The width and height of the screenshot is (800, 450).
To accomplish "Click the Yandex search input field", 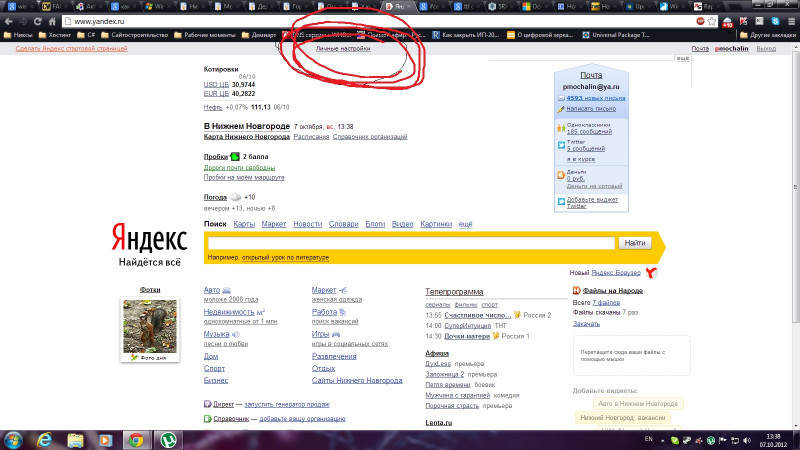I will 411,243.
